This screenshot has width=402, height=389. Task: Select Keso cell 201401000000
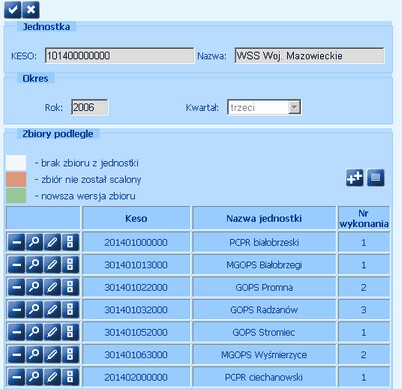(x=136, y=242)
